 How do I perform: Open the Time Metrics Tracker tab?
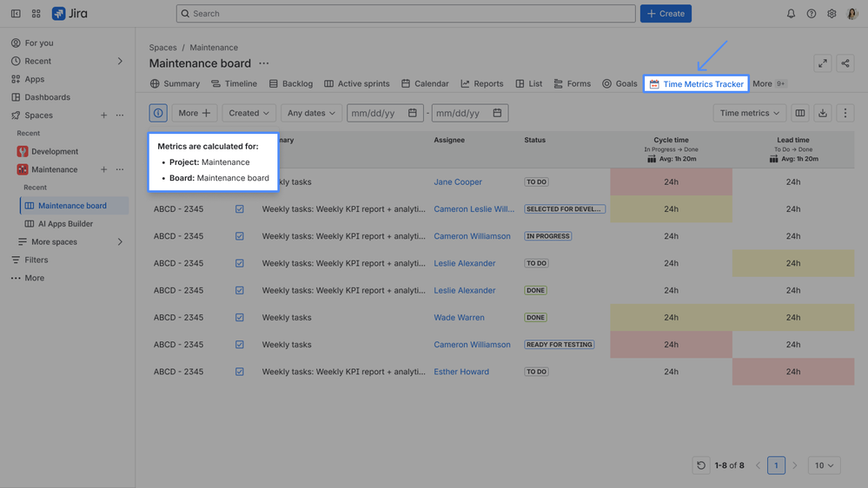coord(696,84)
